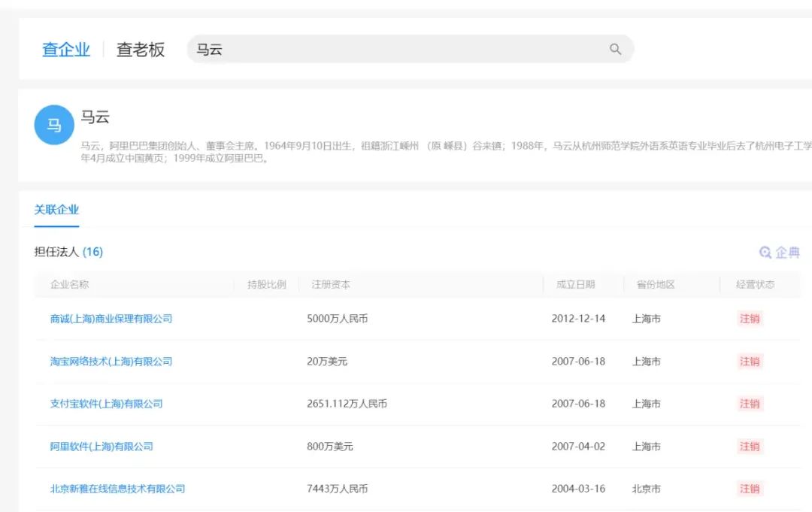Open 支付宝软件(上海)有限公司 company link
This screenshot has height=512, width=812.
coord(106,404)
